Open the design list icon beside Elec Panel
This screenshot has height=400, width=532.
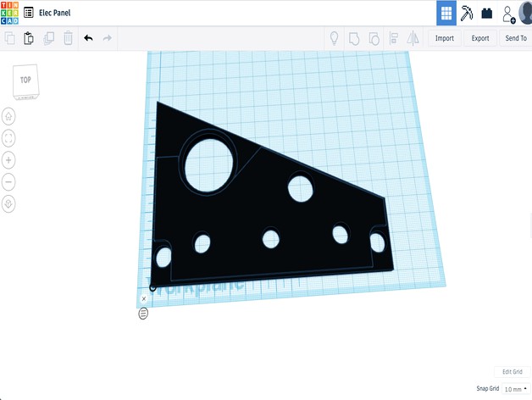pyautogui.click(x=30, y=13)
